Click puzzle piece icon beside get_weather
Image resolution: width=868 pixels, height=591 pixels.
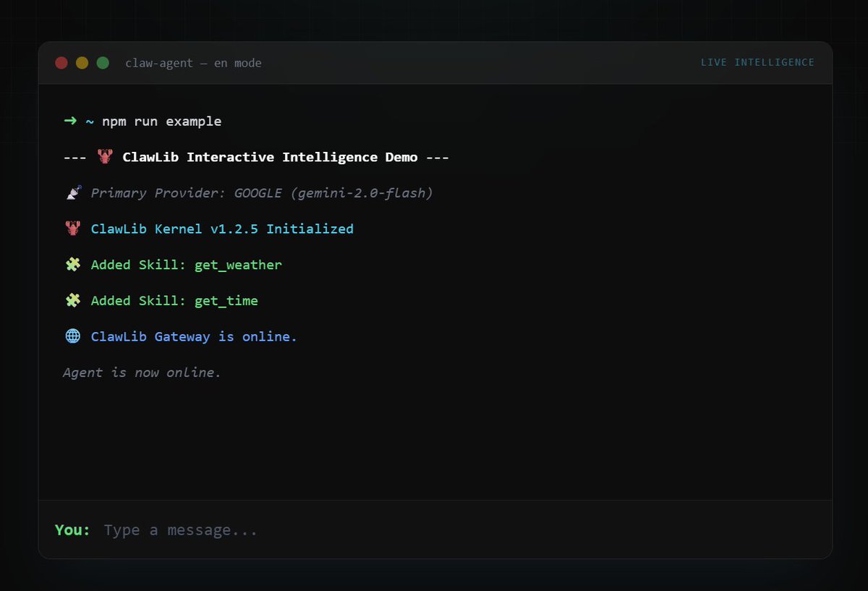point(72,265)
